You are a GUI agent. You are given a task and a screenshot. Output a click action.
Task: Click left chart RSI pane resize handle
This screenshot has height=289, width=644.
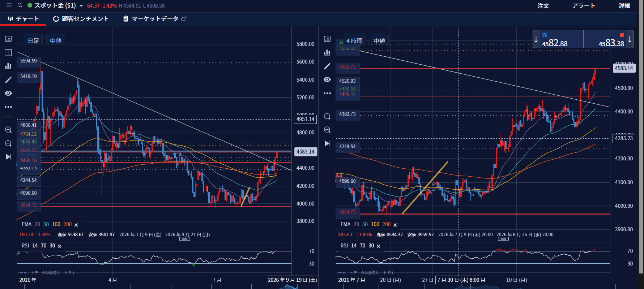(x=184, y=239)
